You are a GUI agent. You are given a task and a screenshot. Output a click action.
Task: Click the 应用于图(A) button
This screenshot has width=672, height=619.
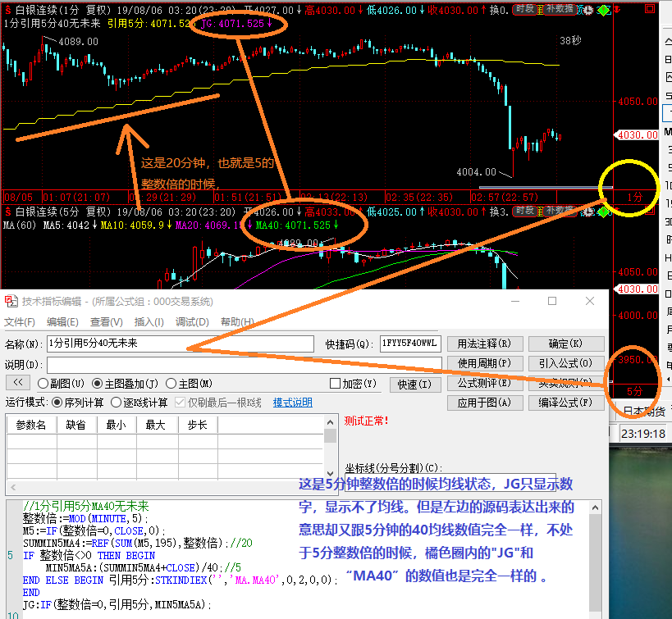click(x=485, y=403)
